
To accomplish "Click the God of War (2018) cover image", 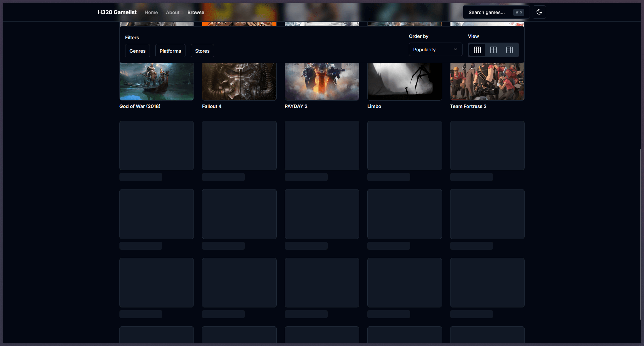I will point(156,81).
